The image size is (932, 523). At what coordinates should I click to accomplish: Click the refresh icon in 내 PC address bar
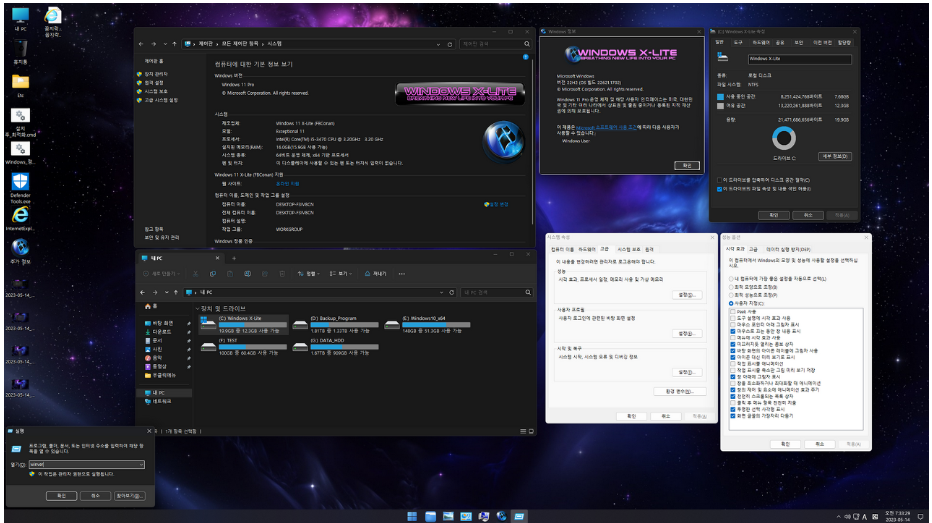(452, 292)
